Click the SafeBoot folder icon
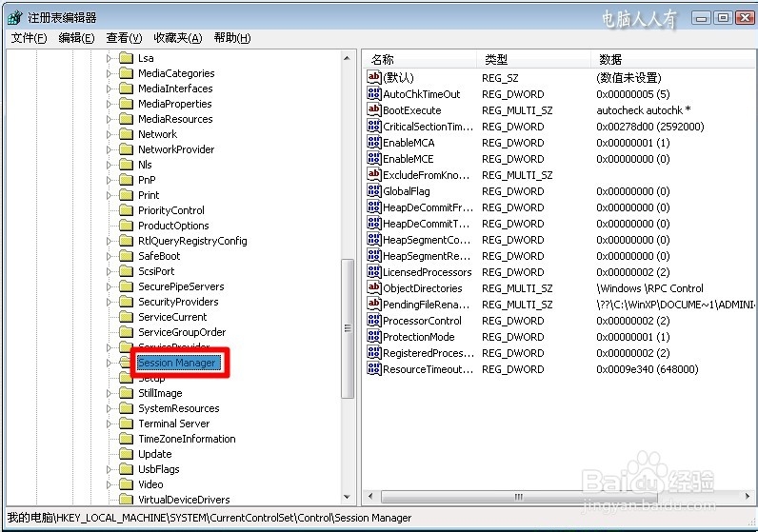The width and height of the screenshot is (758, 532). click(x=126, y=256)
